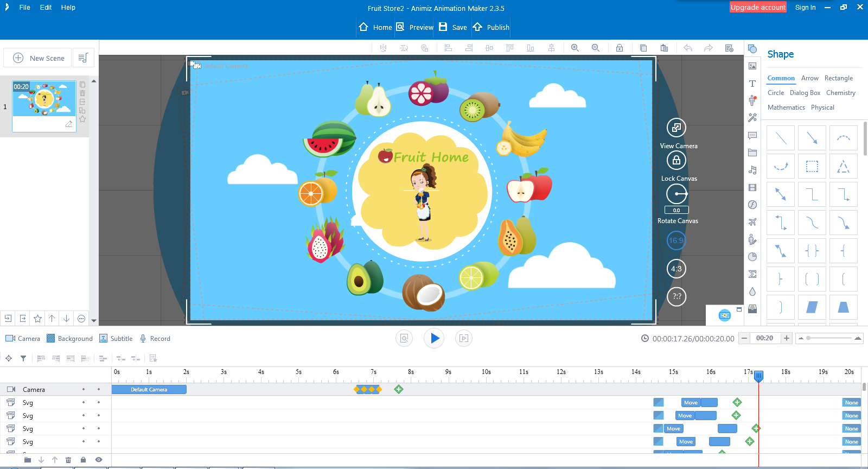Open the Video filmstrip icon
Image resolution: width=868 pixels, height=469 pixels.
[752, 188]
